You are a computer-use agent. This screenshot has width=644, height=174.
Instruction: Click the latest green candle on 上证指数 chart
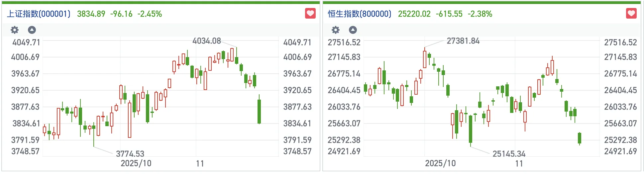[259, 112]
